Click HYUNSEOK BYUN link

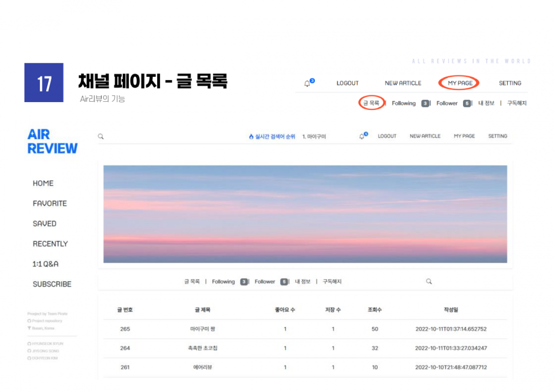[x=48, y=343]
